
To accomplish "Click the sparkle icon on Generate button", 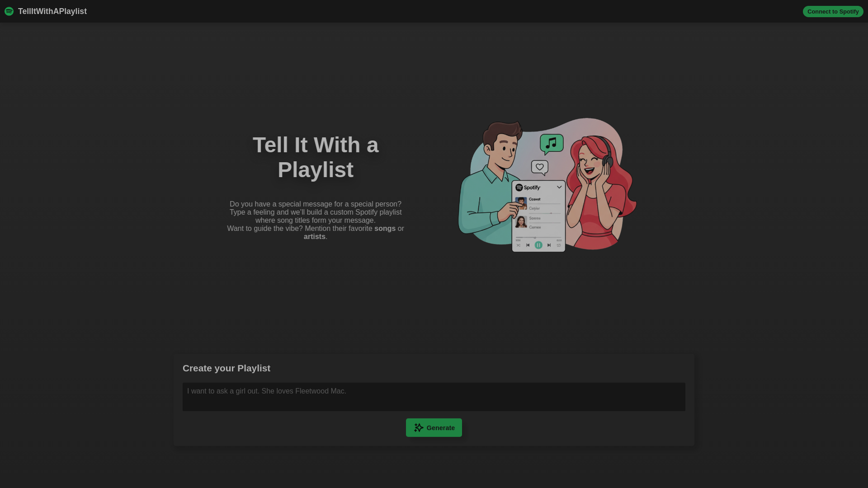I will click(419, 427).
